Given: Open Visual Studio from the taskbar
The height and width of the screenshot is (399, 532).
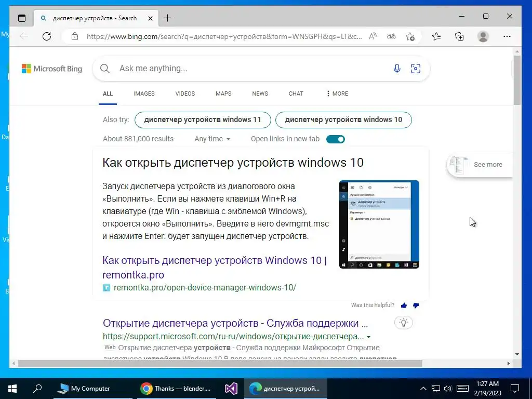Looking at the screenshot, I should pyautogui.click(x=231, y=389).
